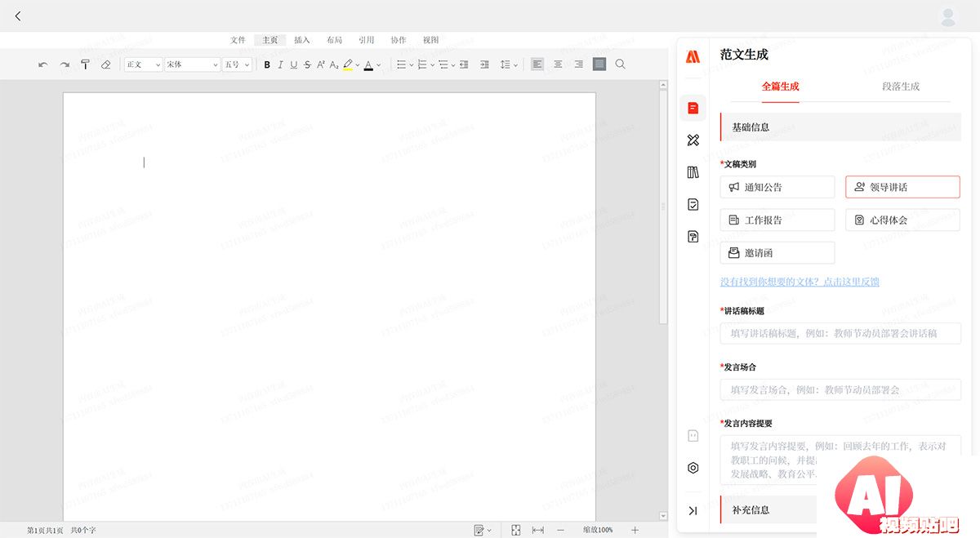Open the 插入 menu
Screen dimensions: 980x538
302,40
